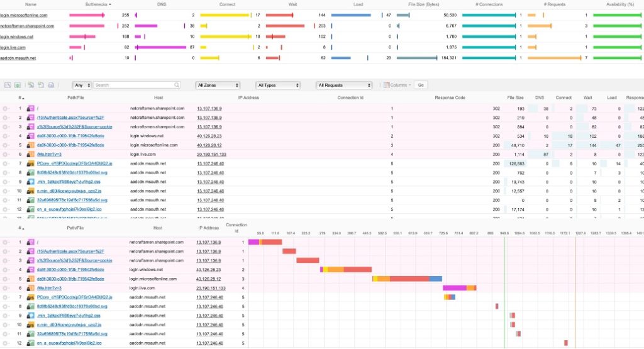Open the "Any" search scope dropdown
The image size is (644, 349).
point(82,85)
